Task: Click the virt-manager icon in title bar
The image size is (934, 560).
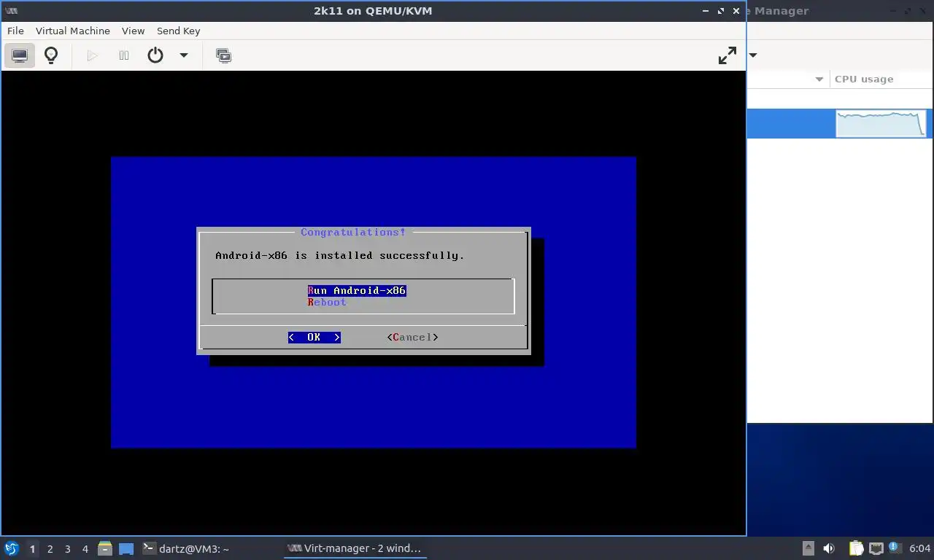Action: (x=11, y=11)
